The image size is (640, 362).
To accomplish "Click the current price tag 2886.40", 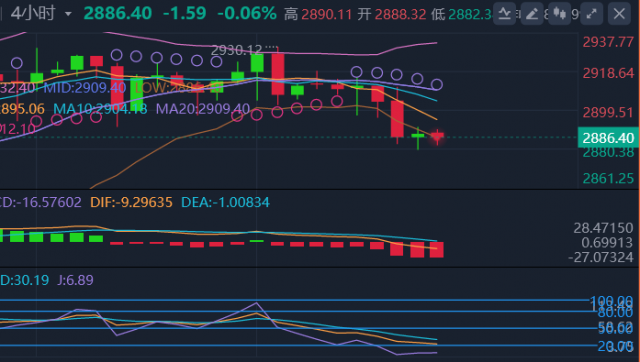I will point(608,138).
